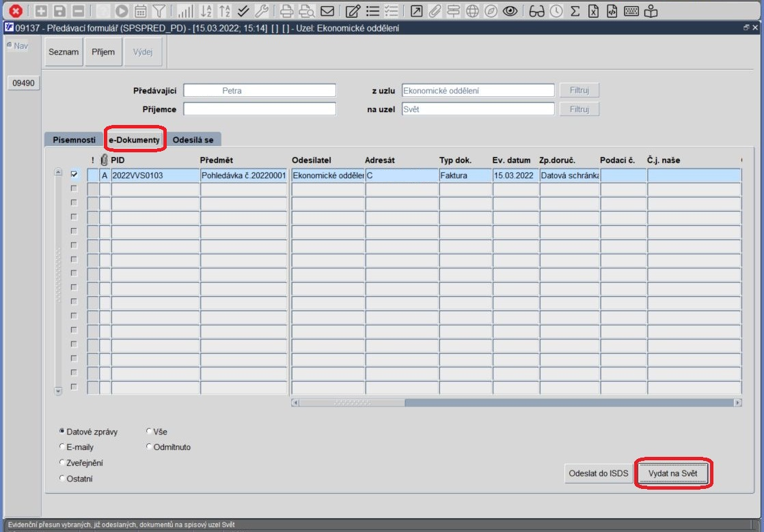Screen dimensions: 764x532
Task: Click the paperclip attachment toolbar icon
Action: tap(435, 11)
